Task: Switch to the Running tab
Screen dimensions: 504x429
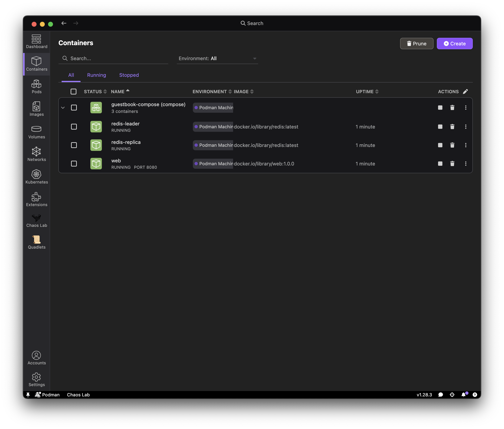Action: click(x=97, y=75)
